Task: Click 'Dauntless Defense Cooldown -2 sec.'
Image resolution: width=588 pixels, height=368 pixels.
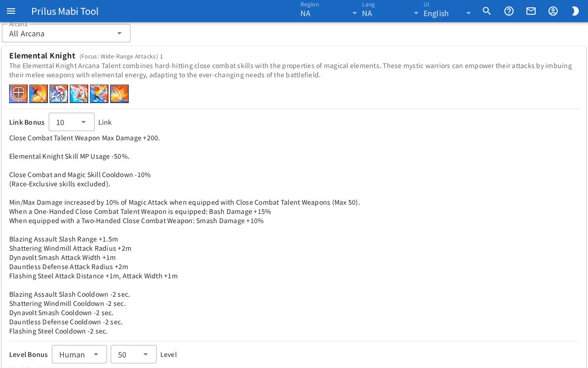Action: [66, 322]
